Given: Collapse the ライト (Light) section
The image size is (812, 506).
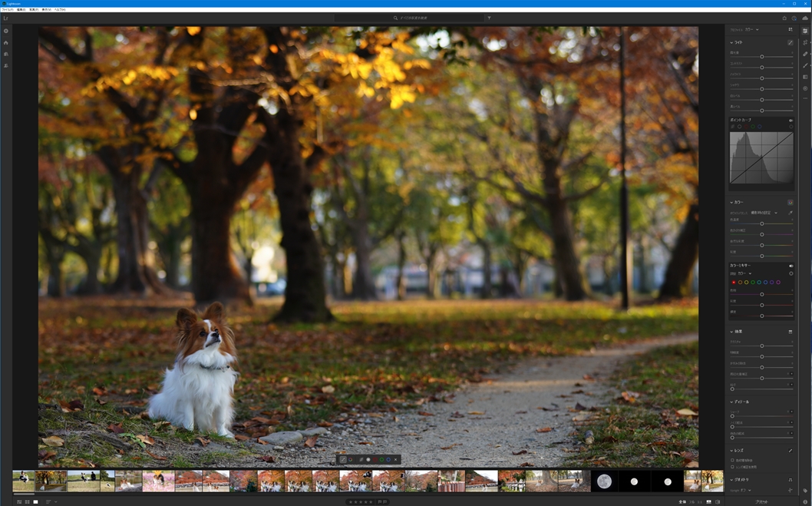Looking at the screenshot, I should click(x=731, y=42).
